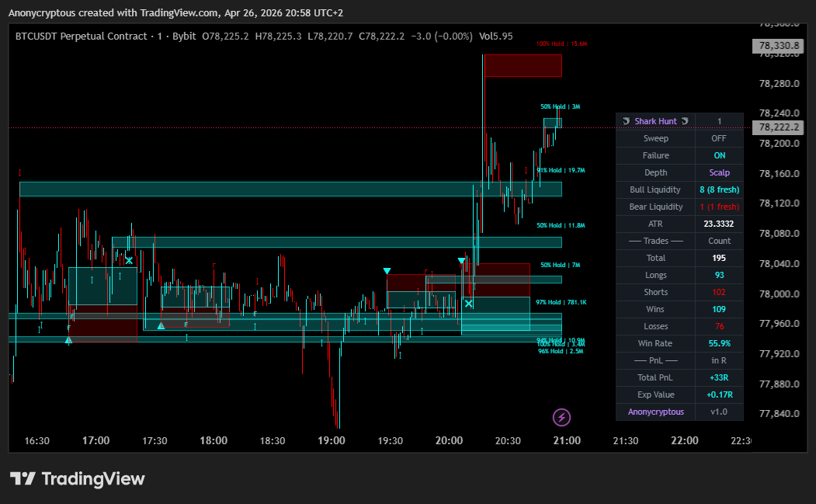Click the Total PnL value +33R

[x=719, y=378]
